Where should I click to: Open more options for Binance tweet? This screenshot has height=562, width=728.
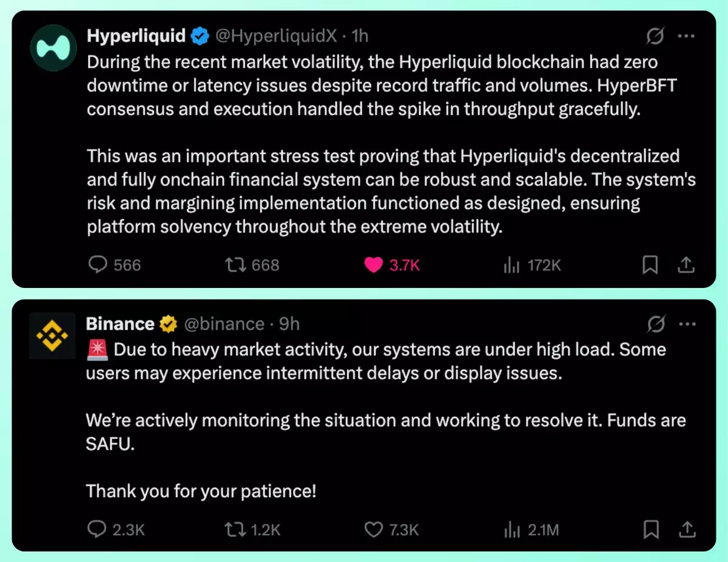click(686, 325)
